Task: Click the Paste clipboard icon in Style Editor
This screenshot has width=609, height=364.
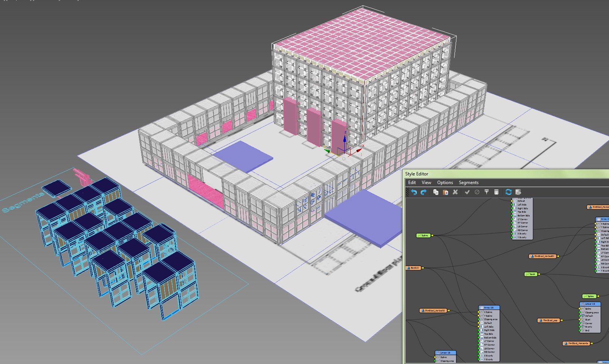Action: tap(445, 192)
